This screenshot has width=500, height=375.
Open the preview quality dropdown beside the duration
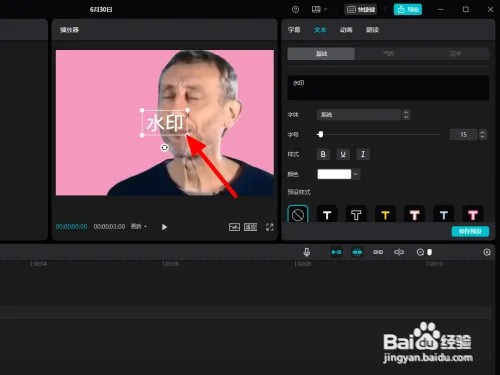(139, 227)
